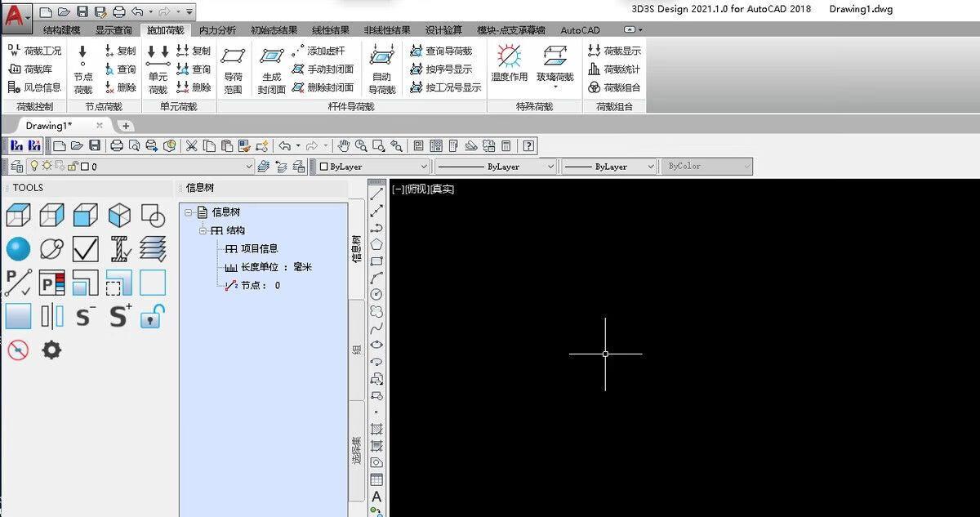Click the polygon tool in draw toolbar
Image resolution: width=980 pixels, height=517 pixels.
click(376, 244)
